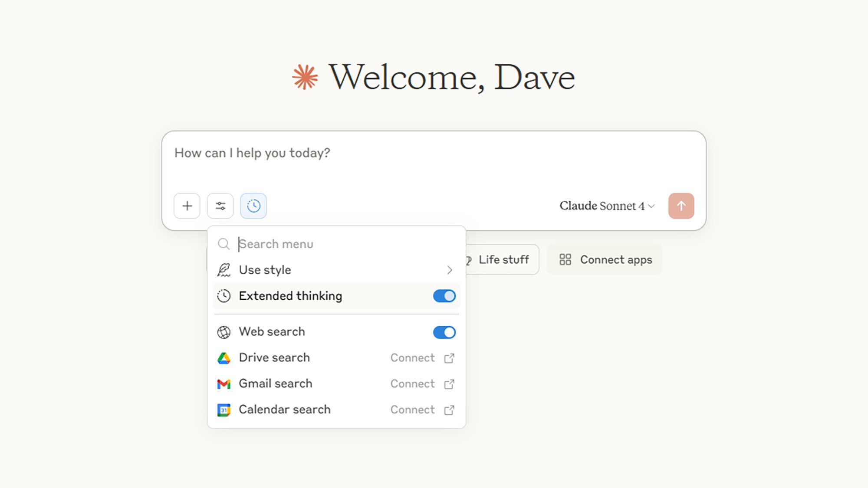The width and height of the screenshot is (868, 488).
Task: Click the Life stuff suggestion chip
Action: pos(503,259)
